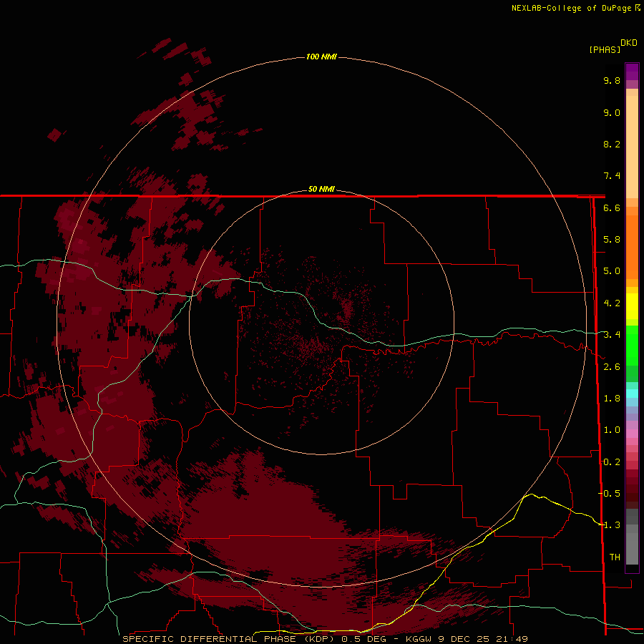
Task: Click the 6.6 scale value
Action: coord(612,208)
